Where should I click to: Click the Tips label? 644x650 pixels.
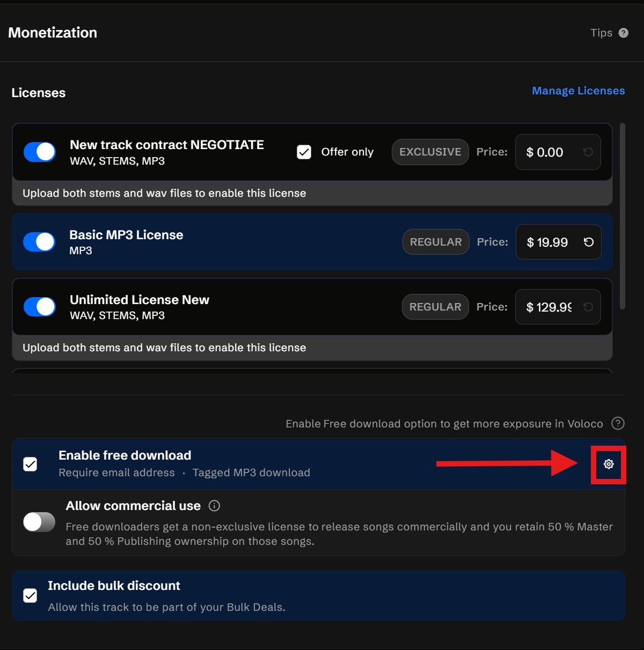click(x=601, y=33)
